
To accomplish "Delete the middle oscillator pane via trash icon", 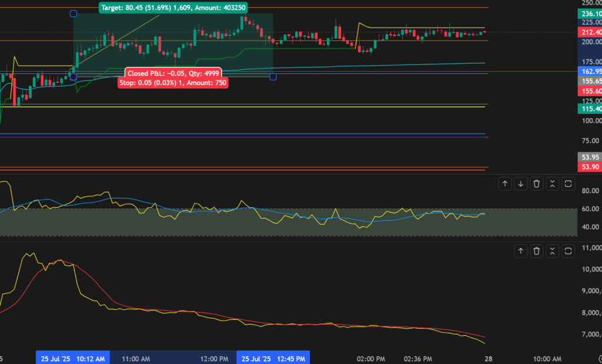I will click(536, 184).
